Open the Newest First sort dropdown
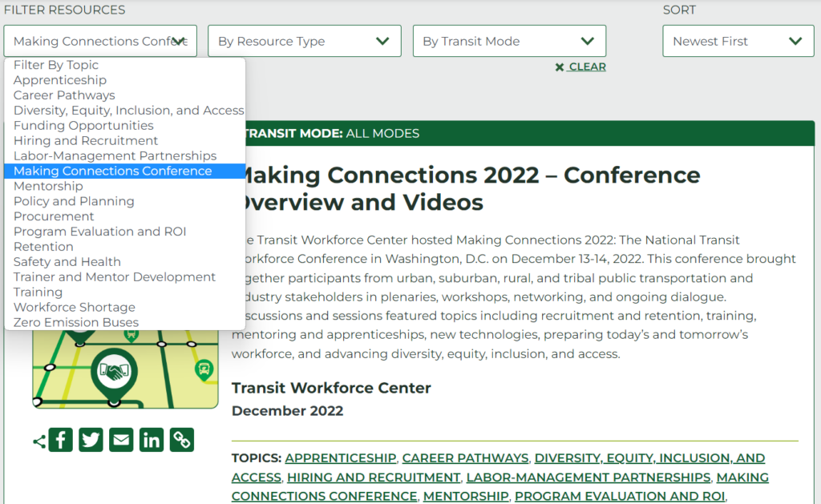The width and height of the screenshot is (821, 504). click(x=738, y=41)
